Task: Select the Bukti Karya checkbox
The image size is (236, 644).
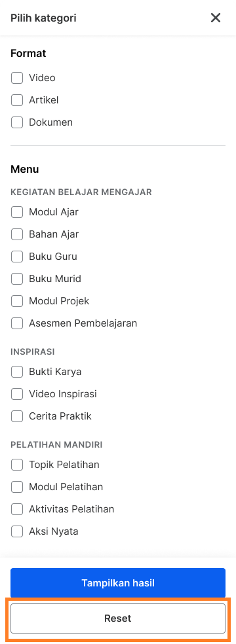Action: tap(17, 372)
